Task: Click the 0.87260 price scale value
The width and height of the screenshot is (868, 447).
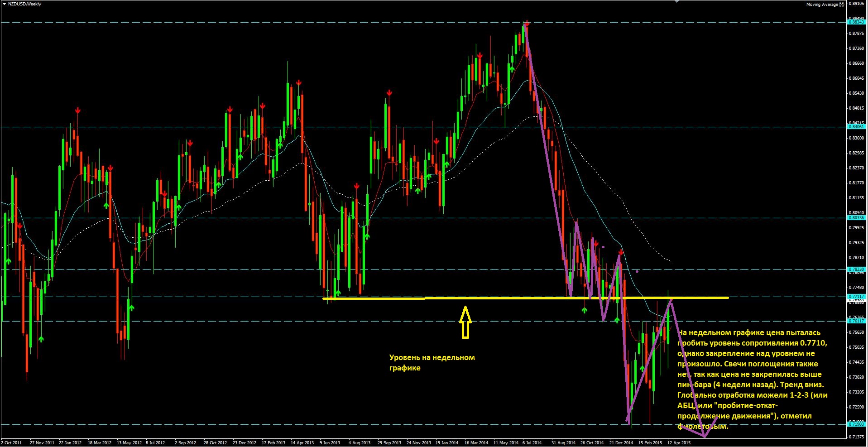Action: pyautogui.click(x=856, y=48)
